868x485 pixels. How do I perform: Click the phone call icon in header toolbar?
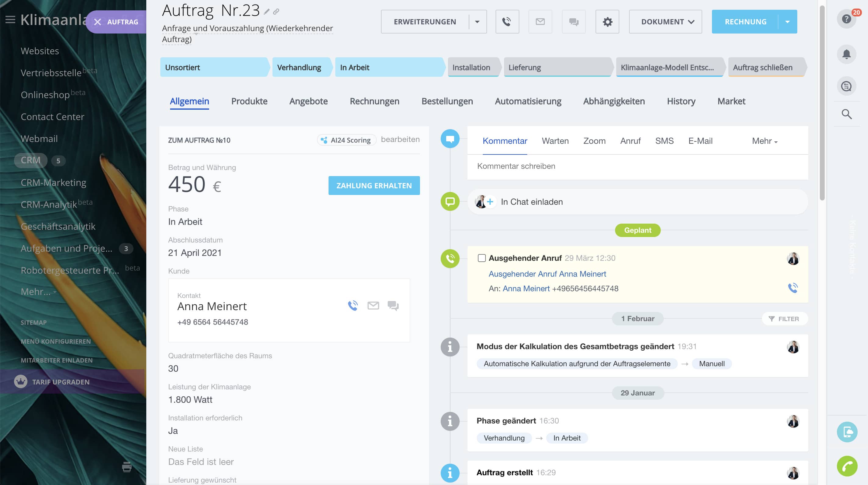(507, 22)
